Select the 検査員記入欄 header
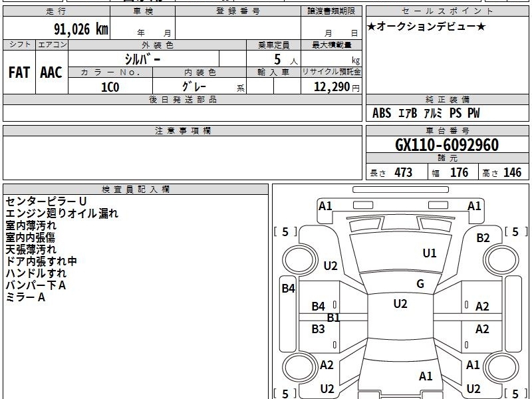Viewport: 532px width, 399px height. pos(136,190)
